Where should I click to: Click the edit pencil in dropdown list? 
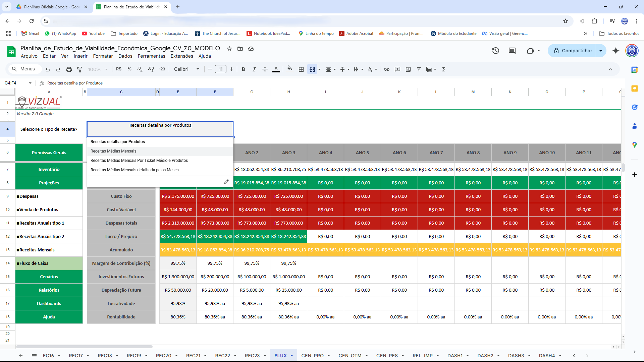pyautogui.click(x=226, y=182)
